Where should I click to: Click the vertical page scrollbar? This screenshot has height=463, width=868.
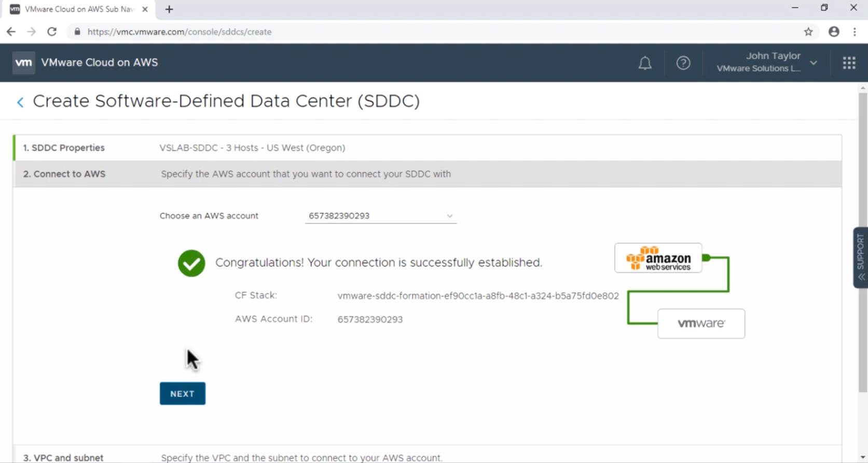pos(863,242)
